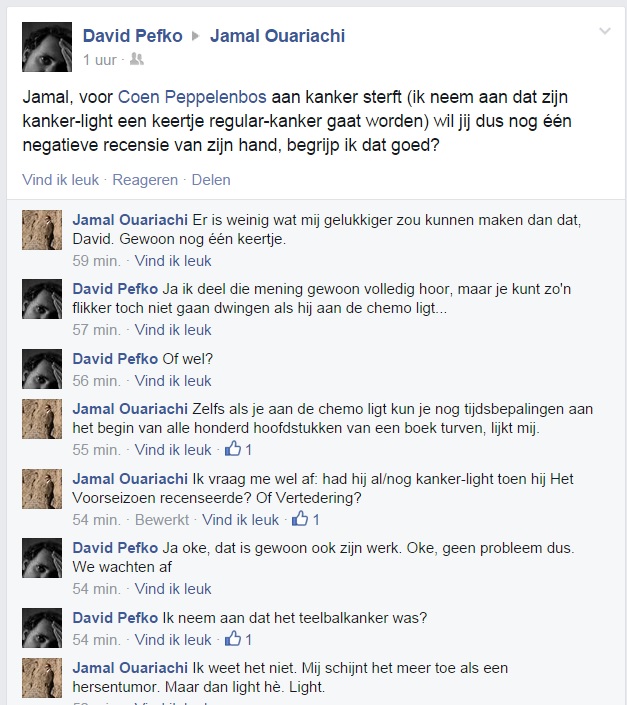Open the David Pefko name in post header
The image size is (627, 705).
point(133,36)
